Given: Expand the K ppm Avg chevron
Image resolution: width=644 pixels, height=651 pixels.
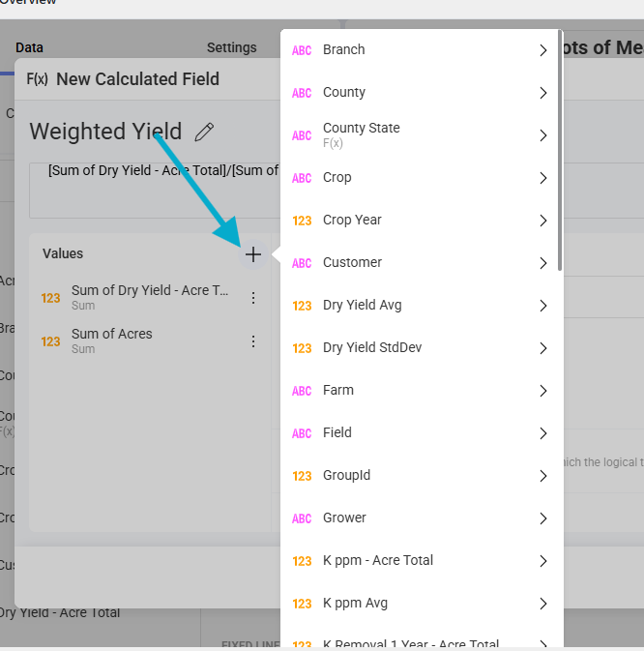Looking at the screenshot, I should tap(543, 604).
